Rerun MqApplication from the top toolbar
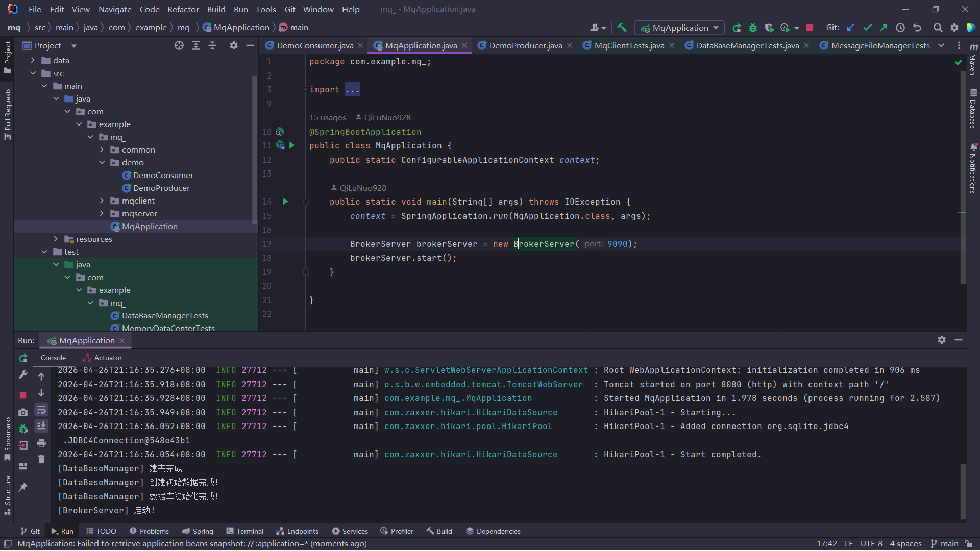The image size is (980, 551). point(737,28)
